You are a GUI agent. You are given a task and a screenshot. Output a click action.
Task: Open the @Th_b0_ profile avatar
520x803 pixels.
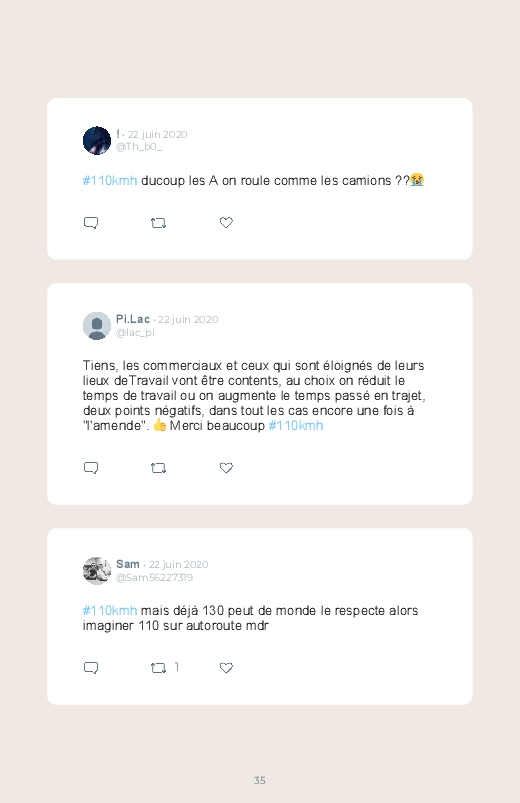[97, 140]
